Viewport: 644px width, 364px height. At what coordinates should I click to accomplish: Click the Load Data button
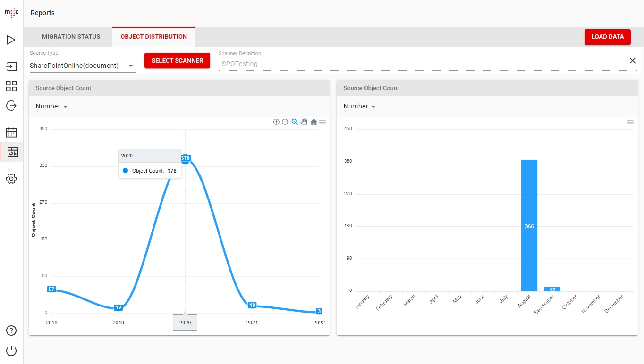click(x=607, y=37)
